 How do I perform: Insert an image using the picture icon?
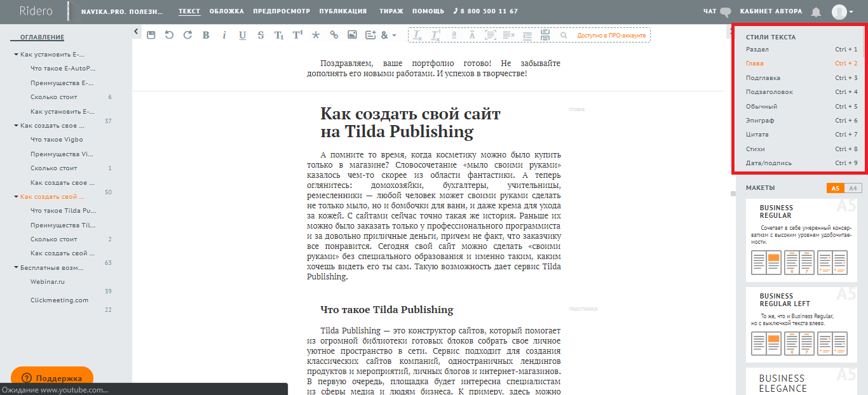tap(352, 35)
